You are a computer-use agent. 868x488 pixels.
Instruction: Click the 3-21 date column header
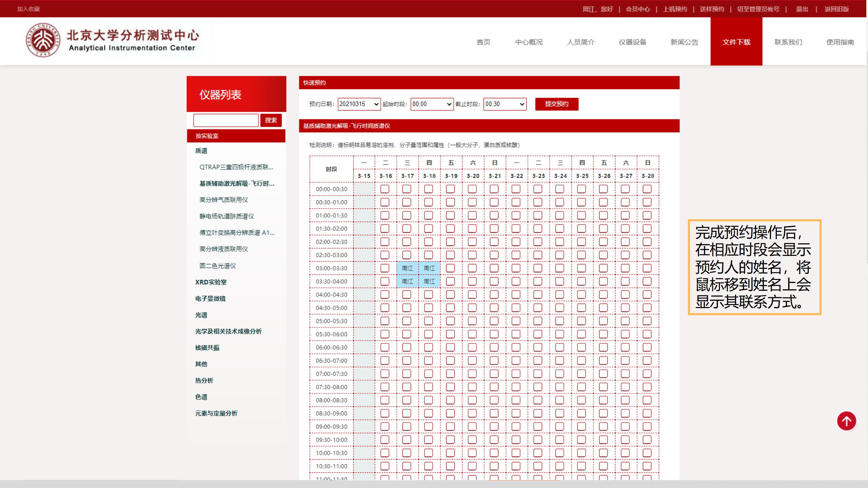pyautogui.click(x=495, y=176)
